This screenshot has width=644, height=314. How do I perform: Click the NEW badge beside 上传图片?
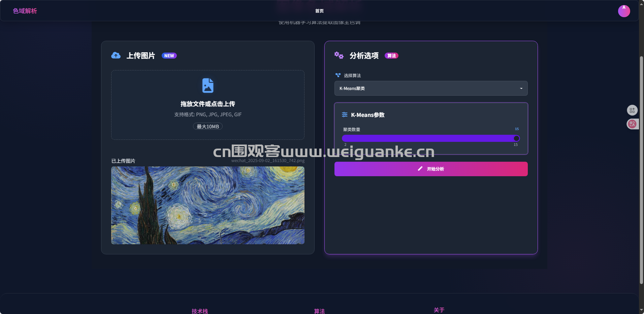[x=169, y=56]
